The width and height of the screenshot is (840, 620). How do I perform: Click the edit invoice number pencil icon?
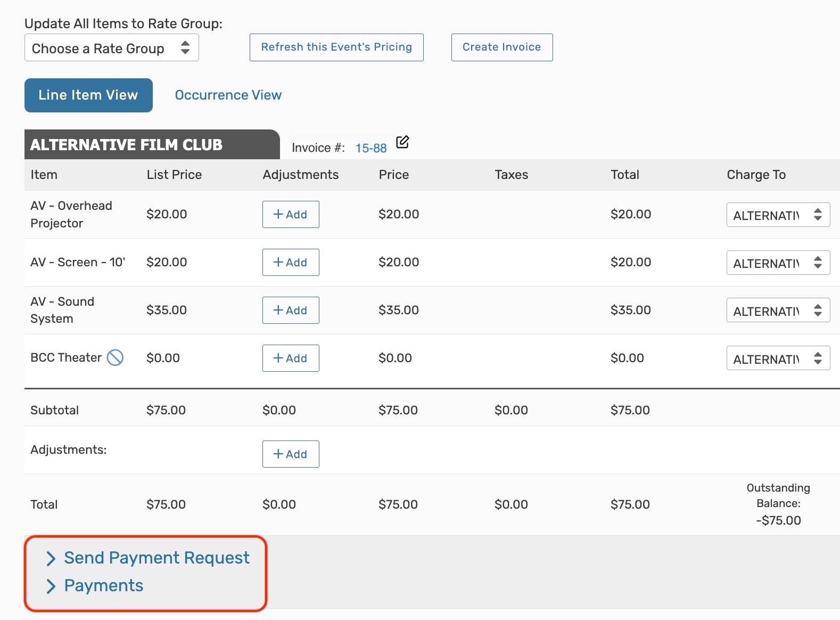[x=402, y=142]
